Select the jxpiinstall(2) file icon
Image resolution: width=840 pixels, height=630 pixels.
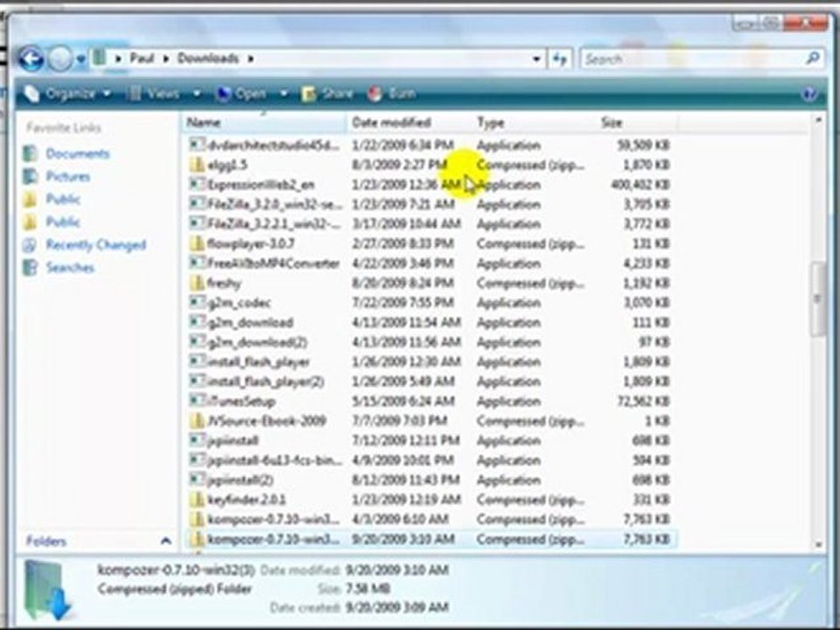tap(197, 479)
